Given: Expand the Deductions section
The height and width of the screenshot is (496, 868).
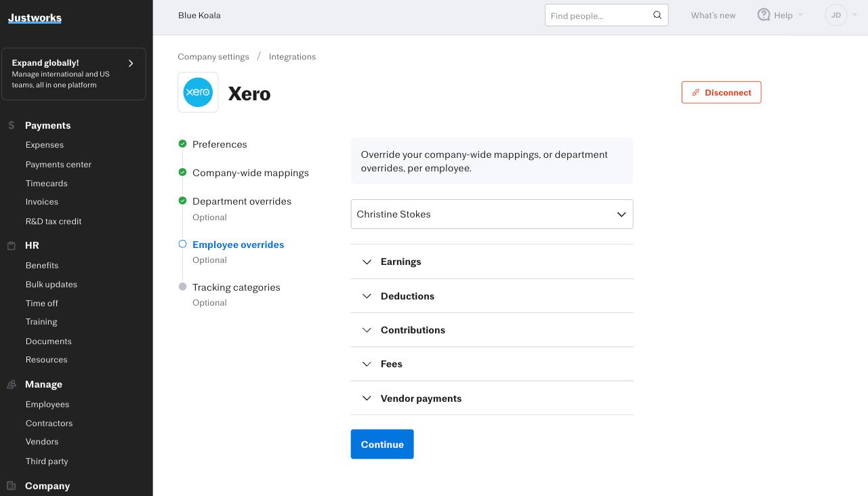Looking at the screenshot, I should pyautogui.click(x=407, y=296).
